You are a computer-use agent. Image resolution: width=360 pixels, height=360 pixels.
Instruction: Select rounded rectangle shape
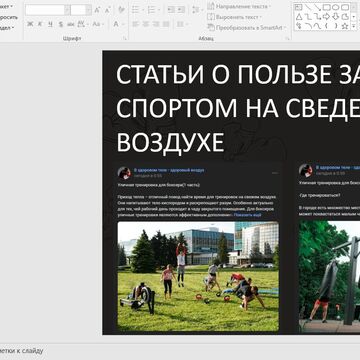(x=345, y=7)
